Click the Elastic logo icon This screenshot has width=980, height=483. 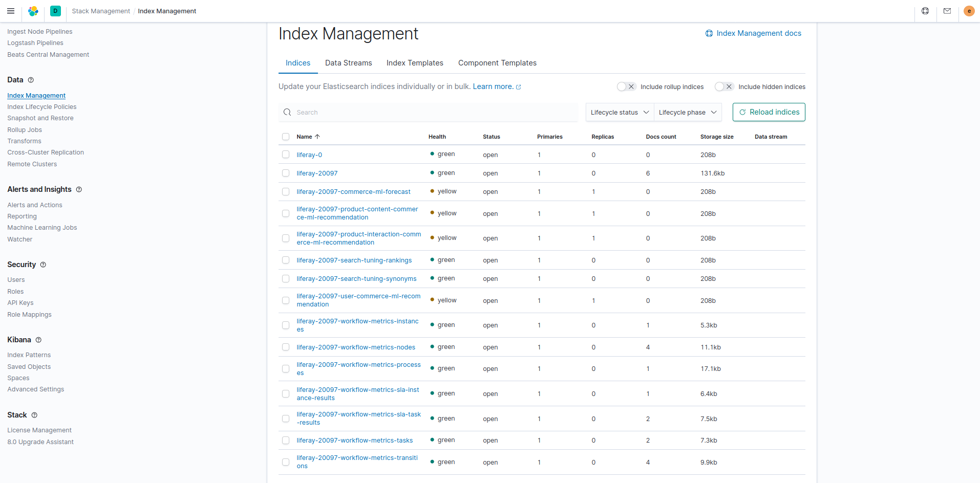[x=33, y=11]
